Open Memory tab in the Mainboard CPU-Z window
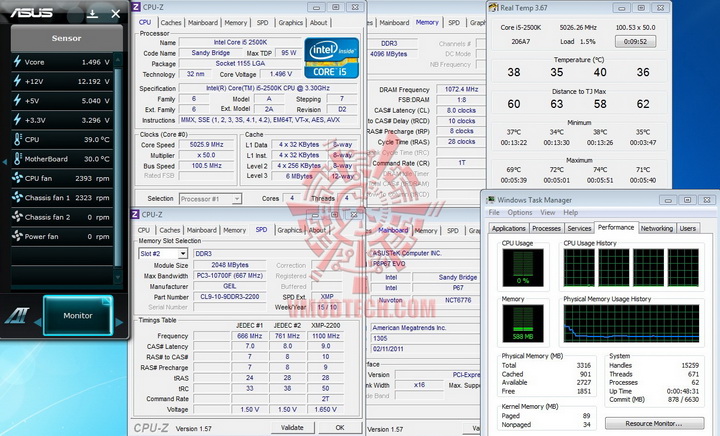The height and width of the screenshot is (436, 720). point(426,230)
